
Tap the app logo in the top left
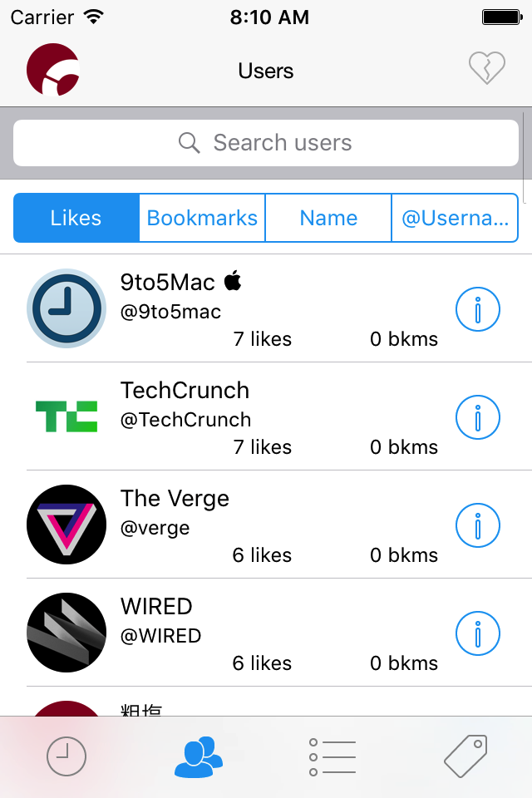pyautogui.click(x=52, y=70)
